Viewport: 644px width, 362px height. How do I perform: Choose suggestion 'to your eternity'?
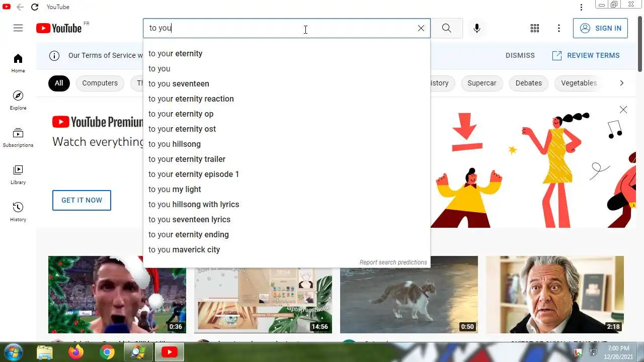[287, 54]
